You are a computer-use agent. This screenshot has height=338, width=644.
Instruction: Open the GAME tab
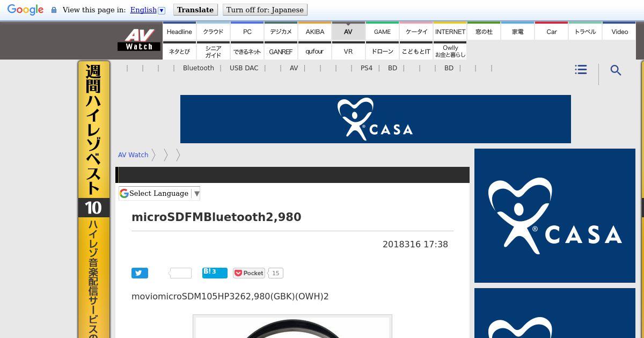[382, 31]
